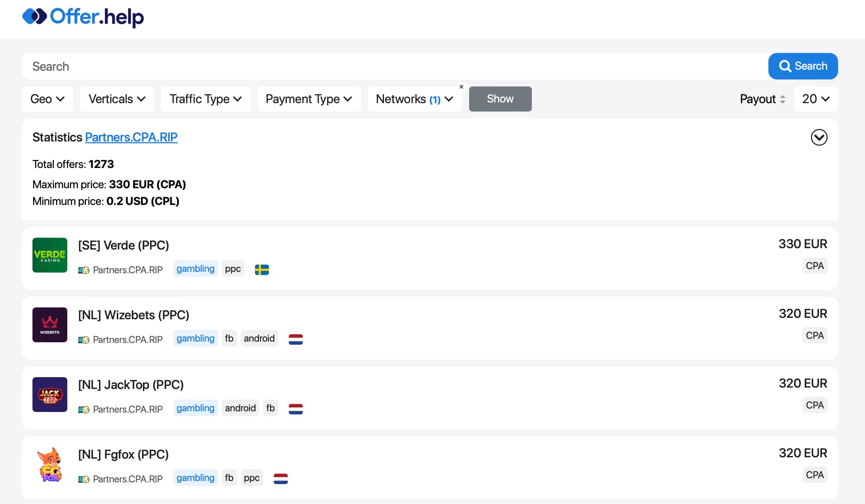The image size is (865, 504).
Task: Expand the Traffic Type dropdown
Action: click(x=205, y=99)
